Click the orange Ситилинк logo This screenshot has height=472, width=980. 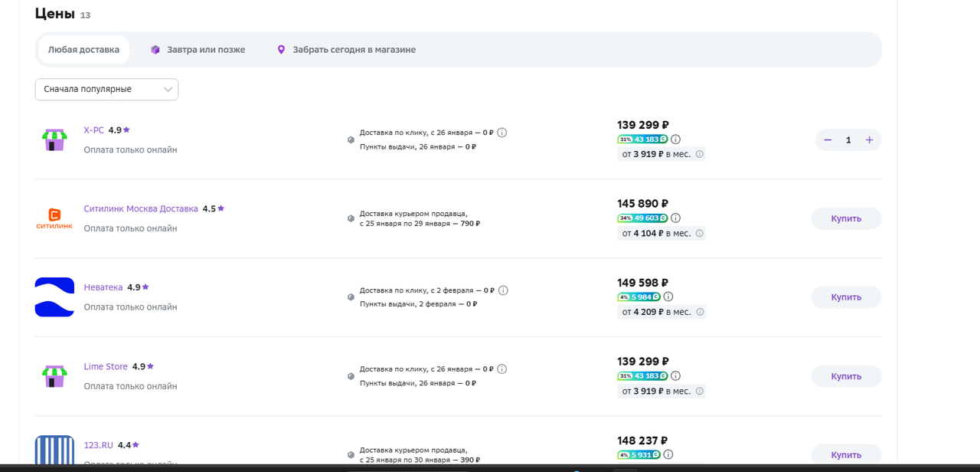pos(54,218)
